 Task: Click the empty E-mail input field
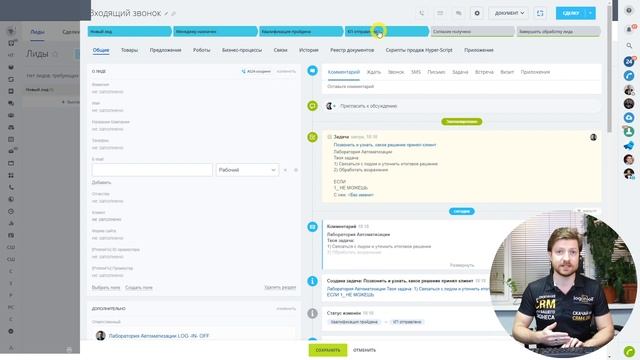[152, 170]
